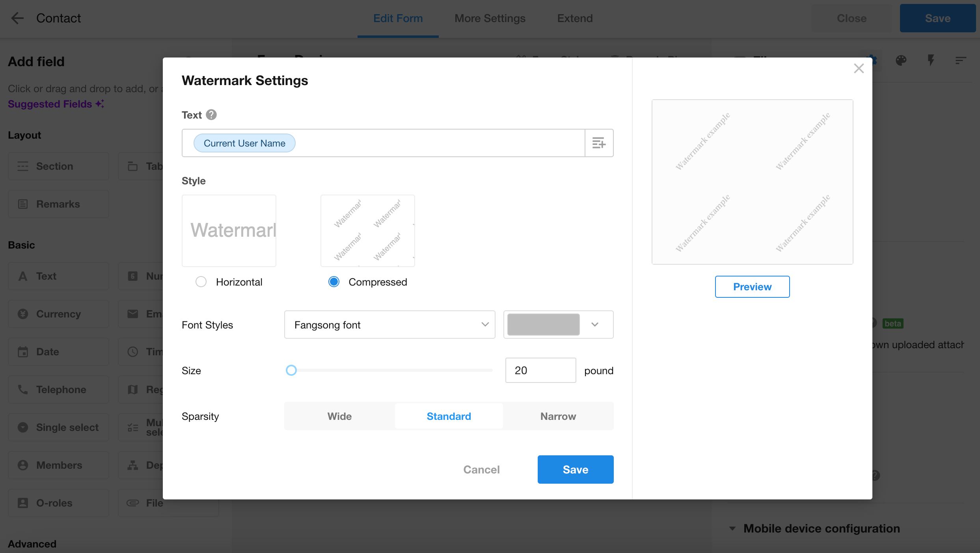Open the Font Styles dropdown menu

point(390,325)
